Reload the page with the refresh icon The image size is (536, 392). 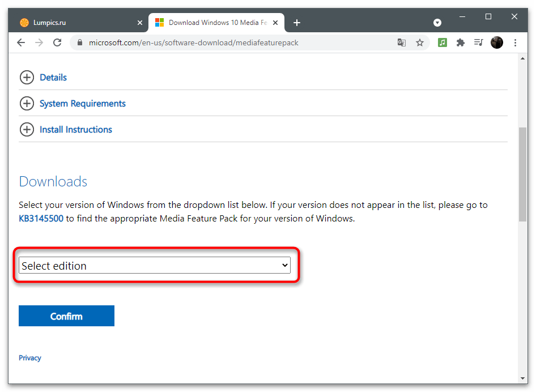pos(57,42)
